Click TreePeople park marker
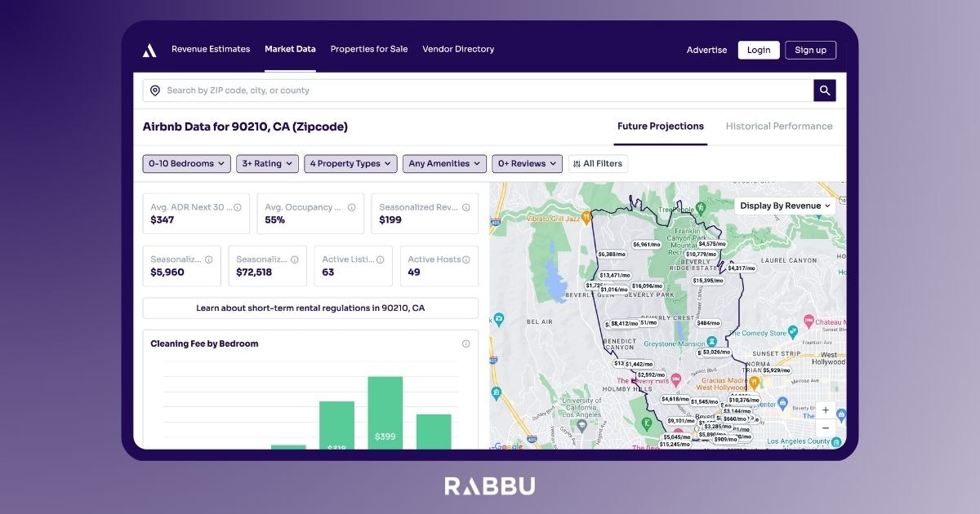Viewport: 980px width, 514px height. tap(699, 208)
